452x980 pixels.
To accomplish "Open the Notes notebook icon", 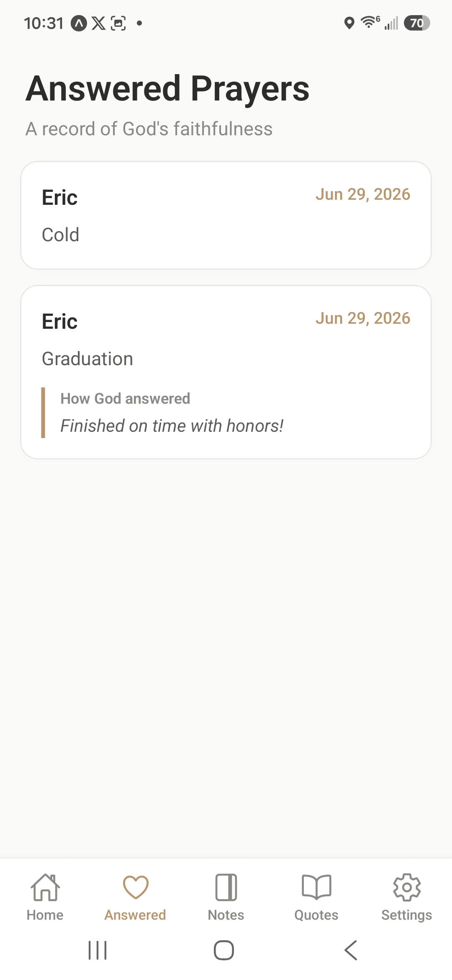I will pyautogui.click(x=226, y=887).
